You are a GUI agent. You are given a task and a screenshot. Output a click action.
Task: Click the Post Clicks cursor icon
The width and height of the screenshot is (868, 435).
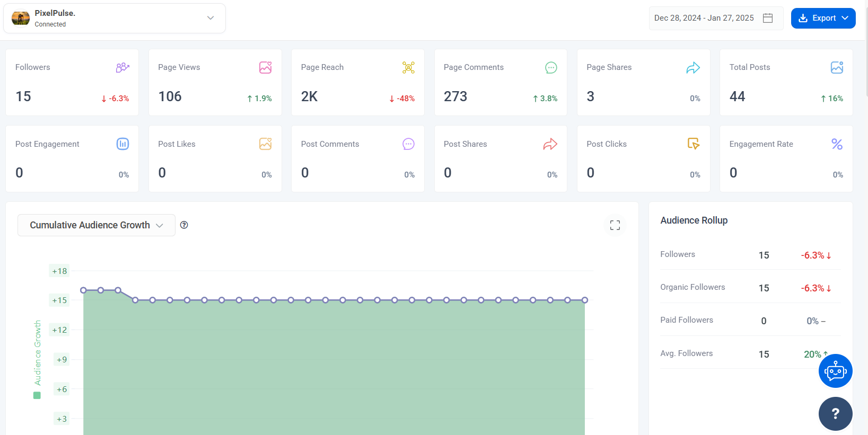pos(694,144)
